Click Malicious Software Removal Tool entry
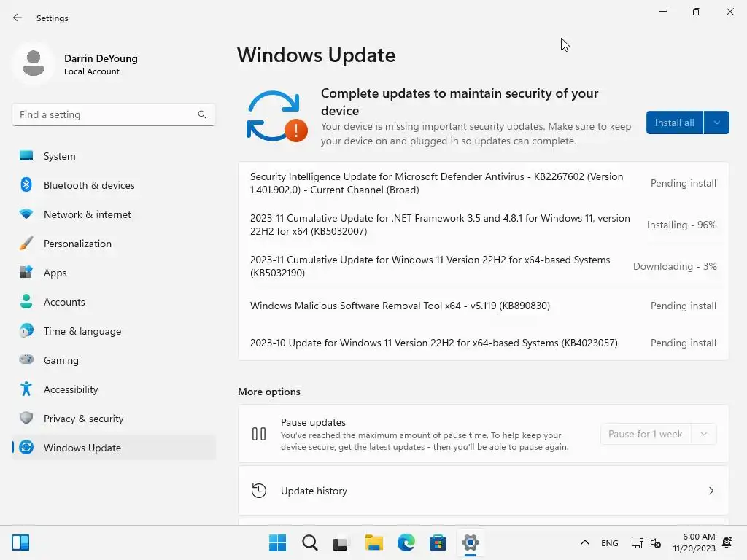747x560 pixels. coord(483,306)
